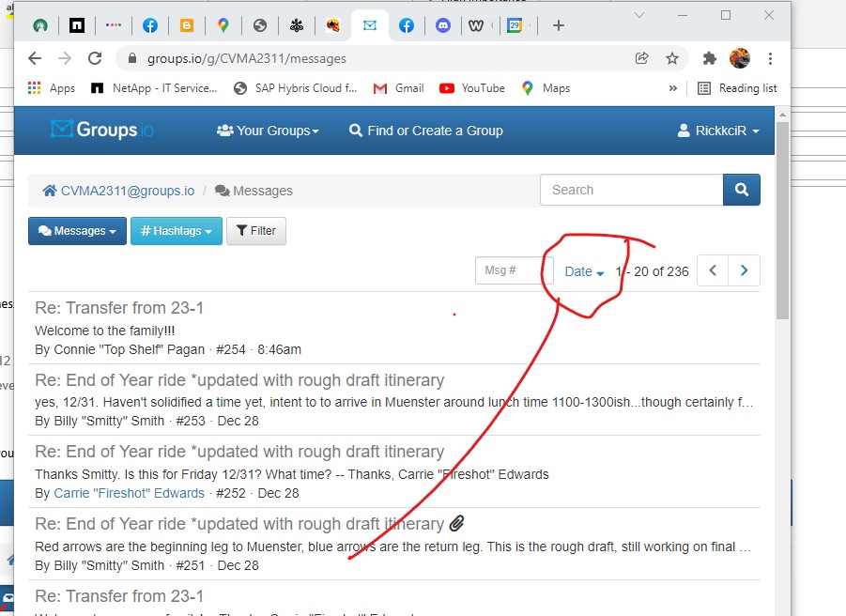The image size is (846, 616).
Task: Click the share page icon in address bar
Action: pos(641,58)
